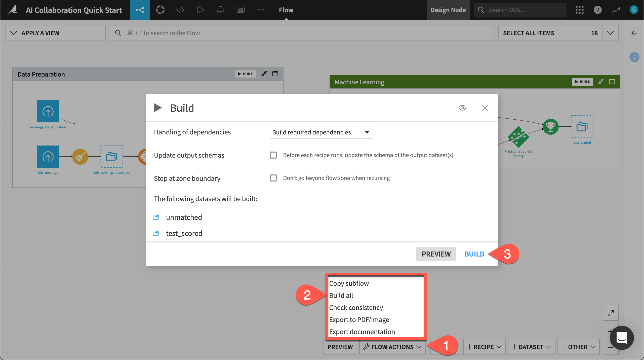
Task: Click Select All Items button
Action: [x=550, y=33]
